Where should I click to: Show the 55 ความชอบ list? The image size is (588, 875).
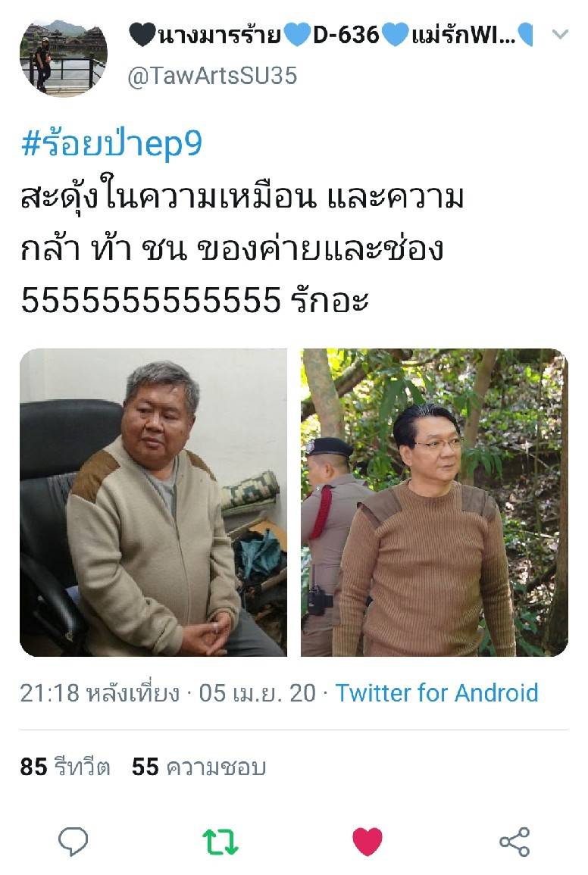coord(199,767)
